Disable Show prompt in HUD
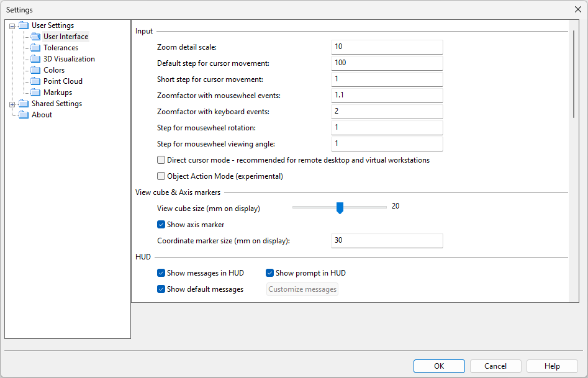 pos(270,273)
